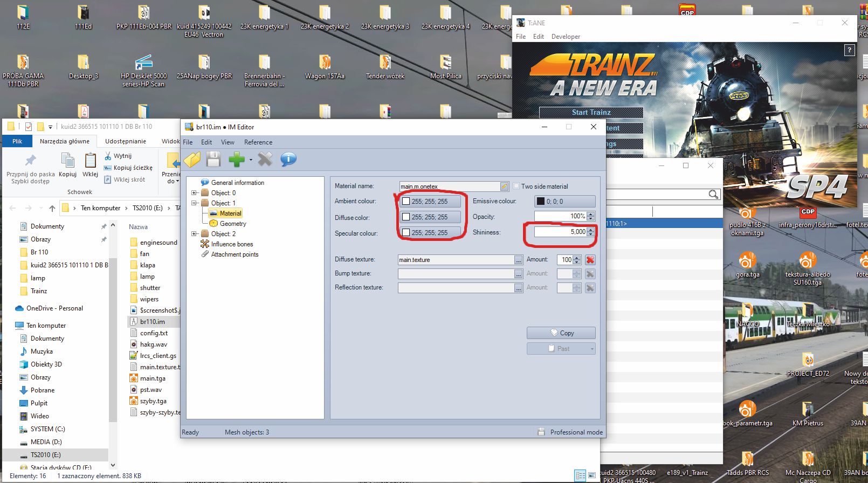
Task: Click Wklej paste icon in Explorer ribbon
Action: (90, 164)
